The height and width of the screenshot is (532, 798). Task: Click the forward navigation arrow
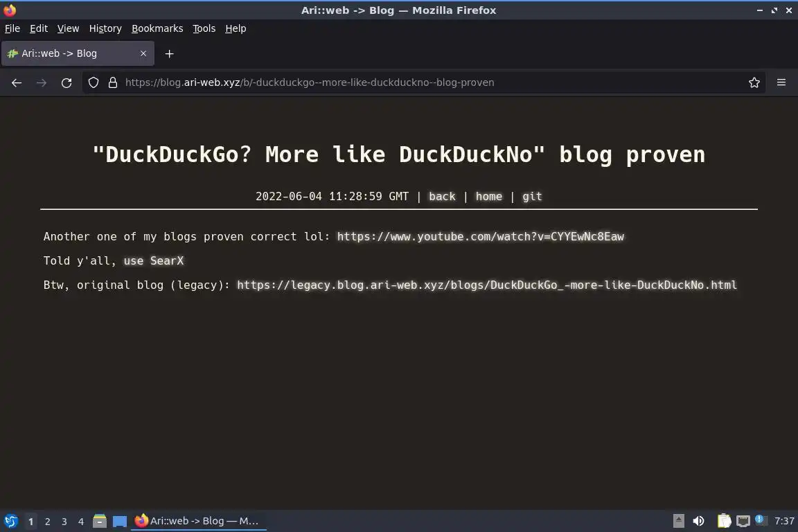coord(42,82)
